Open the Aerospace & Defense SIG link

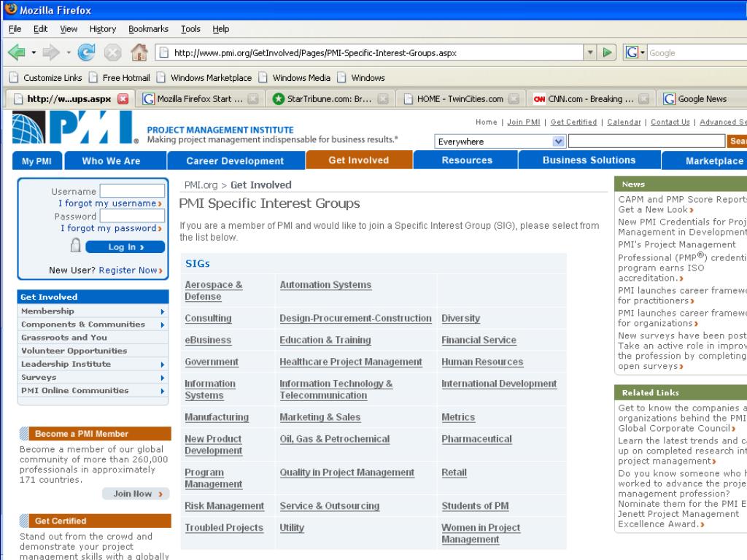pos(214,290)
